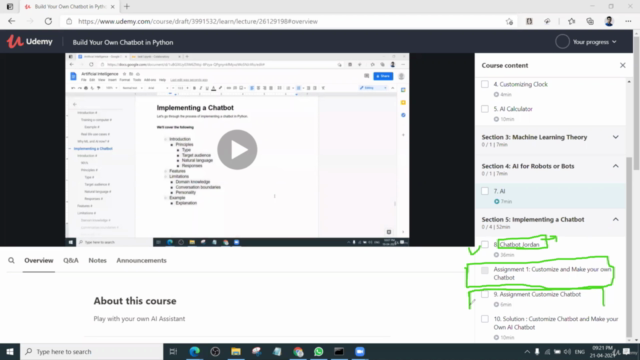The height and width of the screenshot is (360, 640).
Task: Open the terminal app on taskbar
Action: [x=339, y=351]
